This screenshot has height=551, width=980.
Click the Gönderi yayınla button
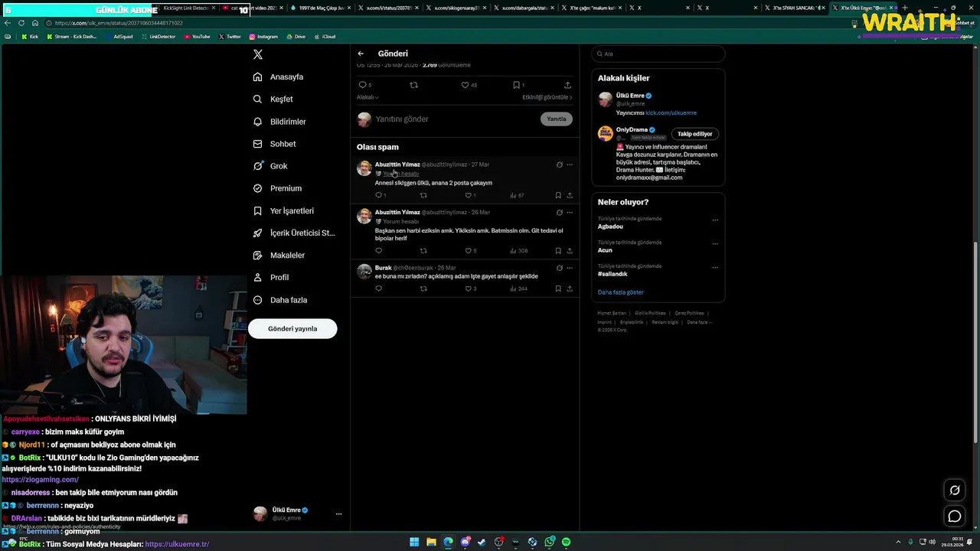292,328
